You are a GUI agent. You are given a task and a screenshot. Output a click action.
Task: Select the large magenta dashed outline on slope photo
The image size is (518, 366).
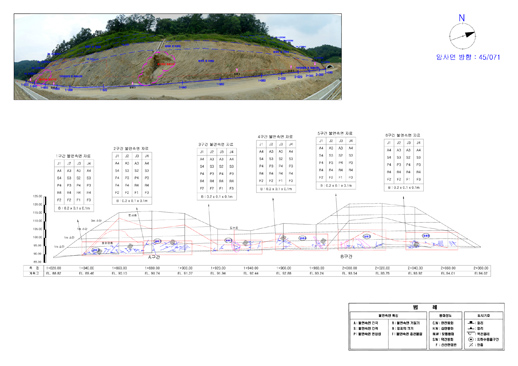(x=157, y=69)
